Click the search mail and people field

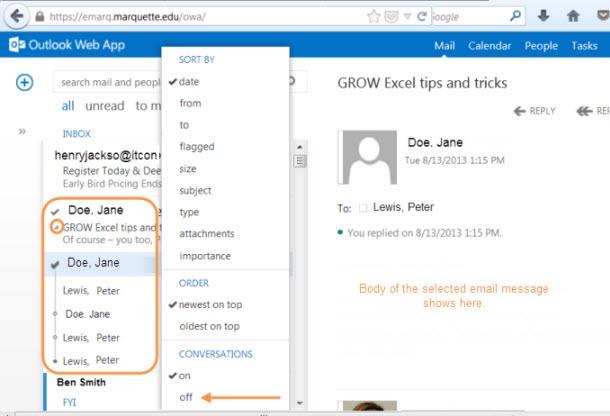coord(105,82)
